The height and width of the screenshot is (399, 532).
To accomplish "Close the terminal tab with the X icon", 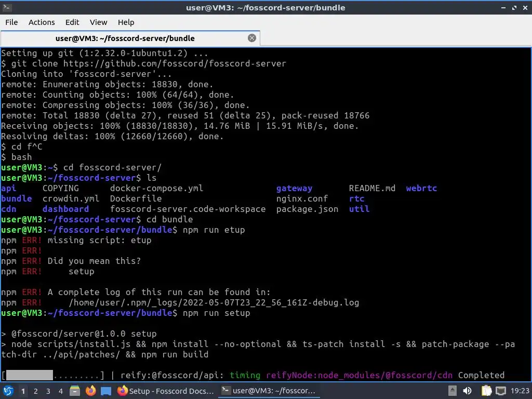I will pyautogui.click(x=252, y=38).
